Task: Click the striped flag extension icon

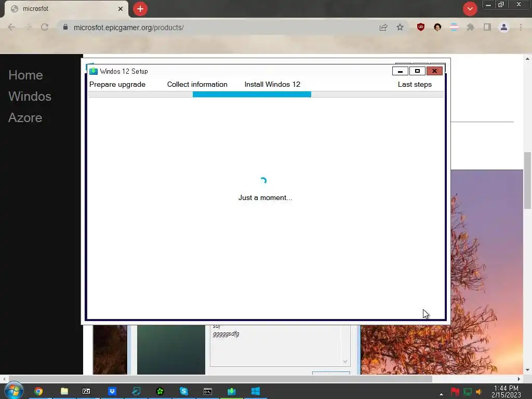Action: tap(454, 27)
